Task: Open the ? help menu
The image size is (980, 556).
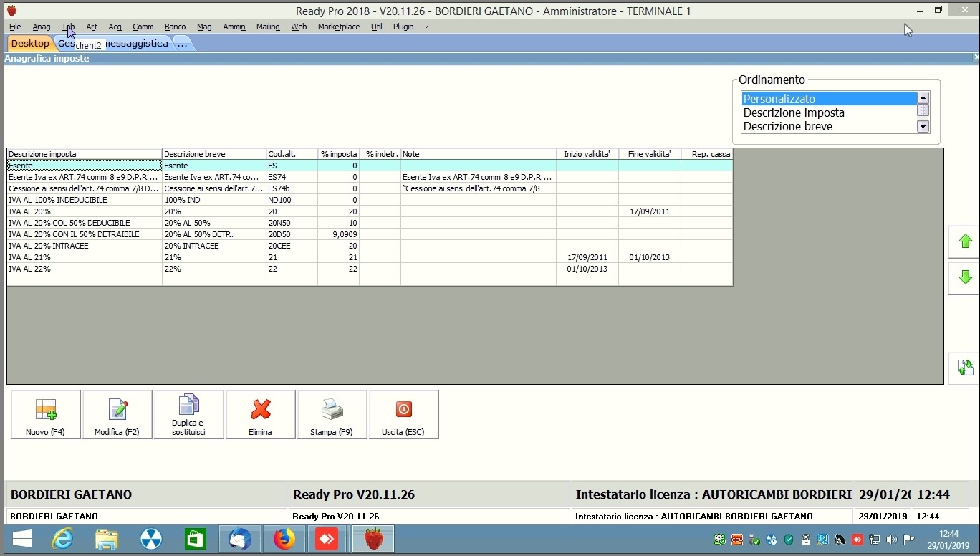Action: [x=427, y=27]
